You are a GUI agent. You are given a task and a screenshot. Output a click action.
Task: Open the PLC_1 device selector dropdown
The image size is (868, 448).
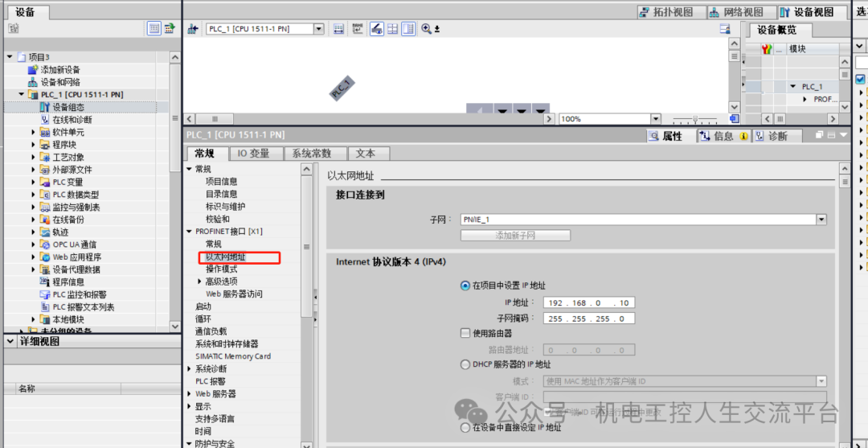(x=318, y=29)
